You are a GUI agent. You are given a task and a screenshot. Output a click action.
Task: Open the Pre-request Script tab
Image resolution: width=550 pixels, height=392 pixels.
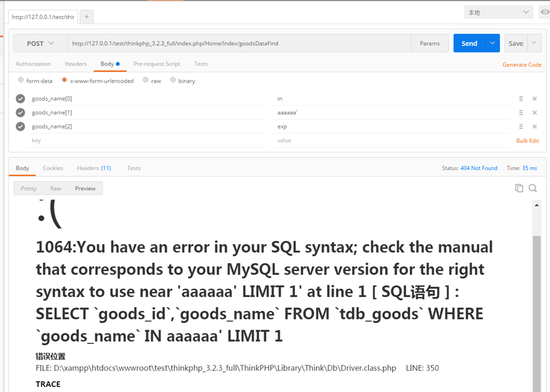click(x=157, y=64)
